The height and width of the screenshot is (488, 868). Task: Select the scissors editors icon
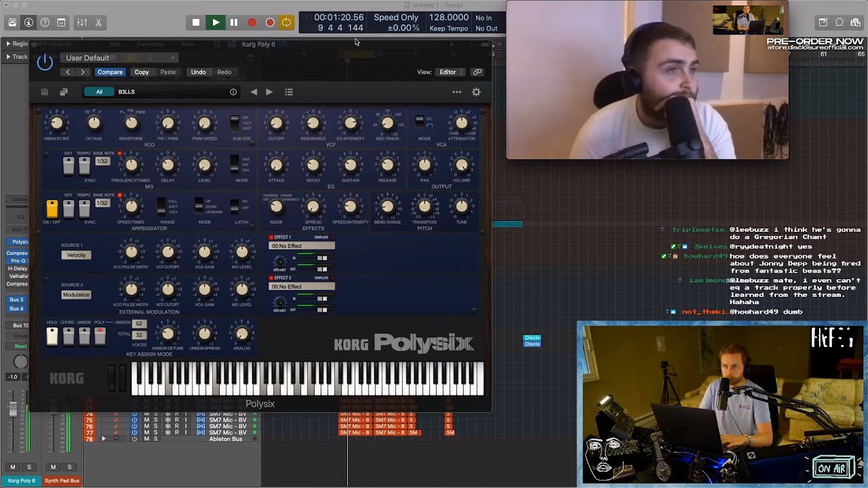point(98,22)
